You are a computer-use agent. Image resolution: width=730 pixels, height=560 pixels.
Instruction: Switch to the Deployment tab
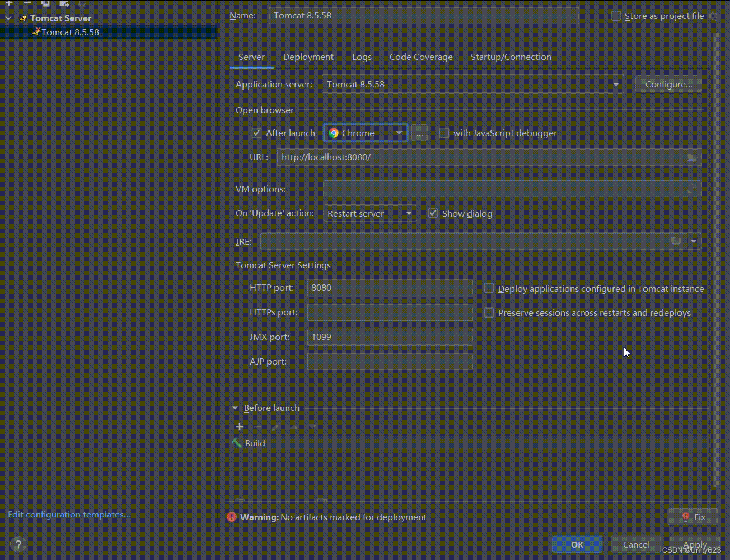pyautogui.click(x=308, y=57)
